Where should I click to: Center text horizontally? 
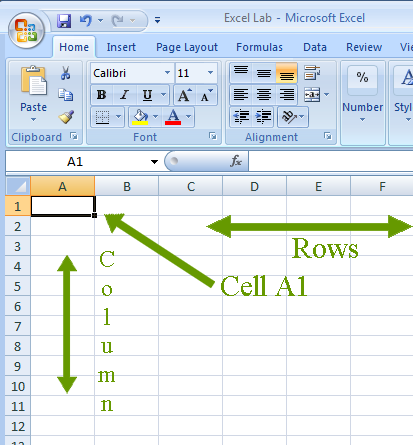264,95
